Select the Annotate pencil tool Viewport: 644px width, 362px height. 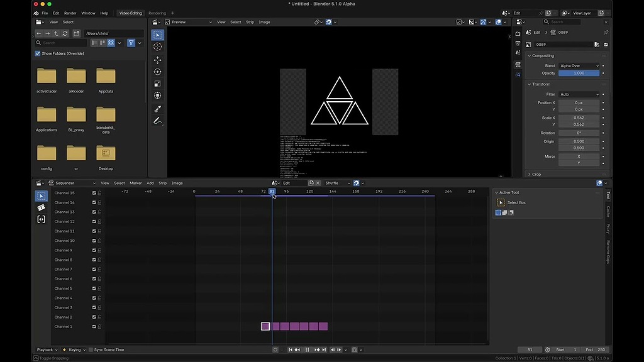[x=158, y=121]
